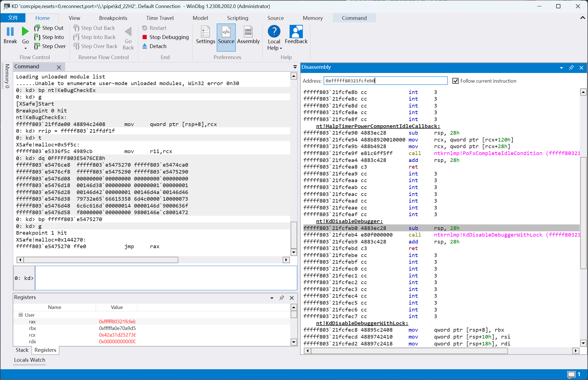Toggle Follow current instruction checkbox
Image resolution: width=588 pixels, height=380 pixels.
455,81
